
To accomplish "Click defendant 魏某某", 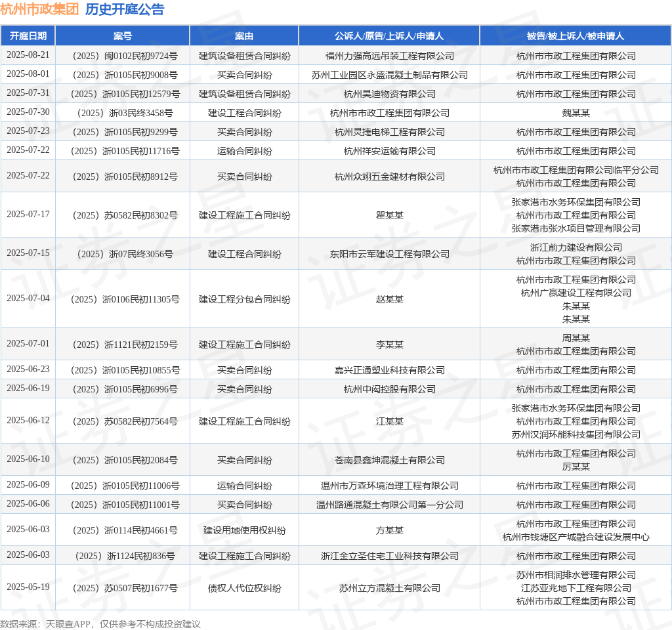I will (x=576, y=113).
